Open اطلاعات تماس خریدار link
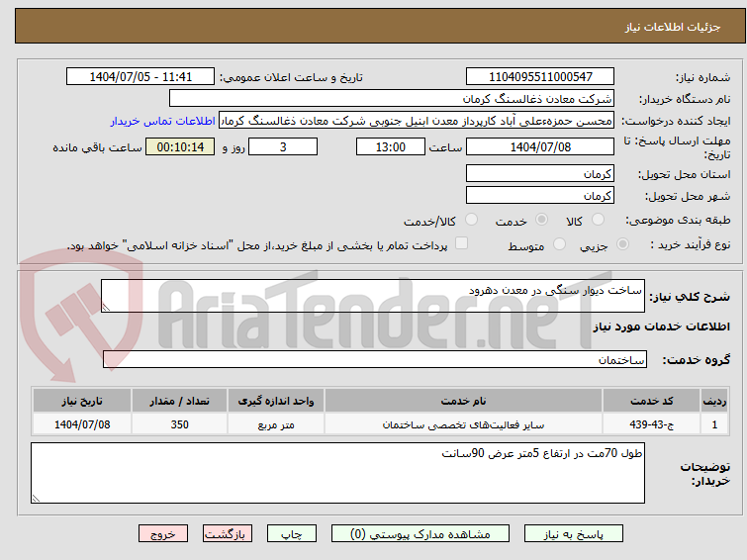This screenshot has width=747, height=560. click(x=163, y=121)
